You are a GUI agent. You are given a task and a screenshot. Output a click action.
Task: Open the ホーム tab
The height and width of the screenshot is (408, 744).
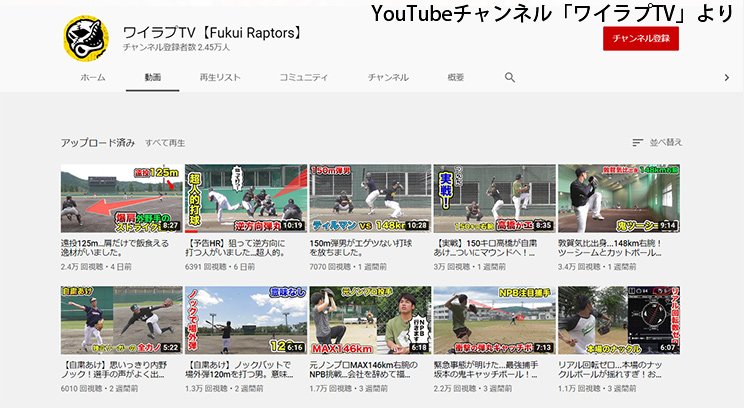tap(92, 77)
